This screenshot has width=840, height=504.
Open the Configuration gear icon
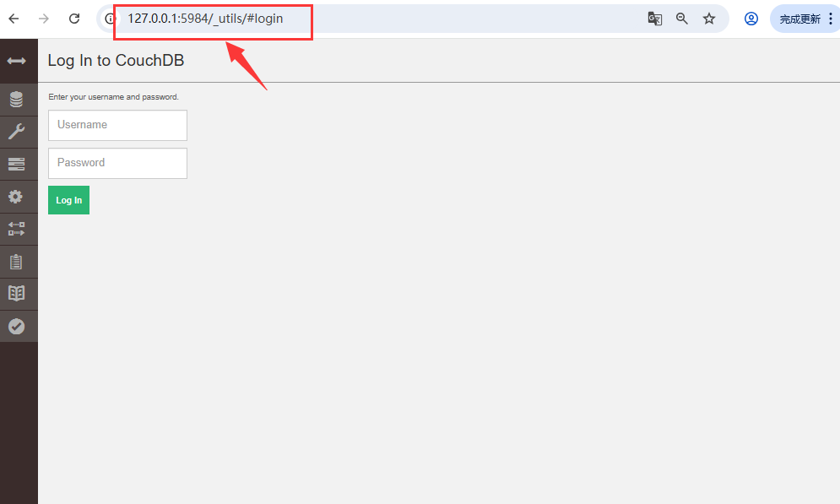pyautogui.click(x=16, y=197)
